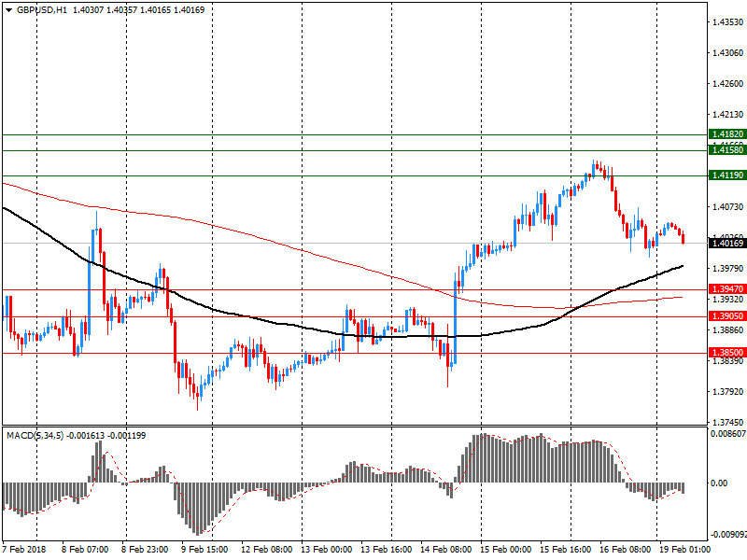The image size is (747, 560).
Task: Click the 1.38860 price scale value
Action: coord(727,330)
